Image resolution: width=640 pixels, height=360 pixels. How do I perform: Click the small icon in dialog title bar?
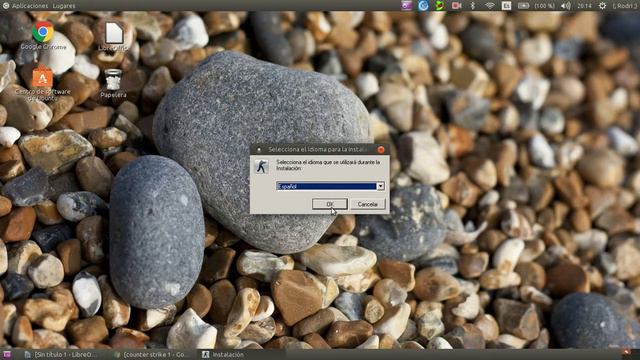[259, 149]
